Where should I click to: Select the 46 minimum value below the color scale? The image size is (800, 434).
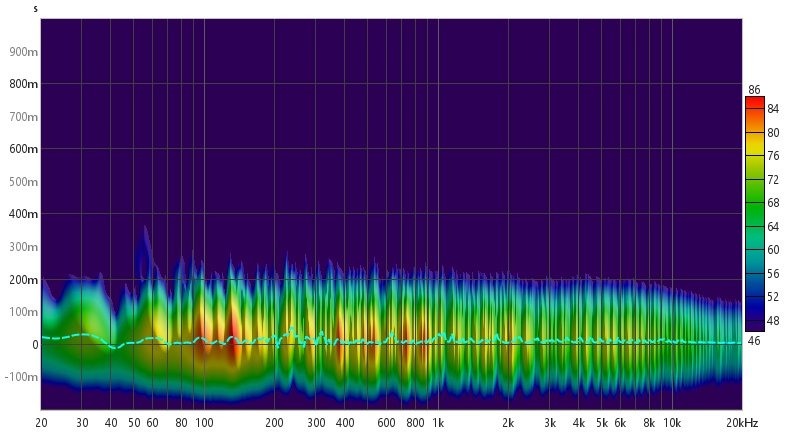[753, 341]
